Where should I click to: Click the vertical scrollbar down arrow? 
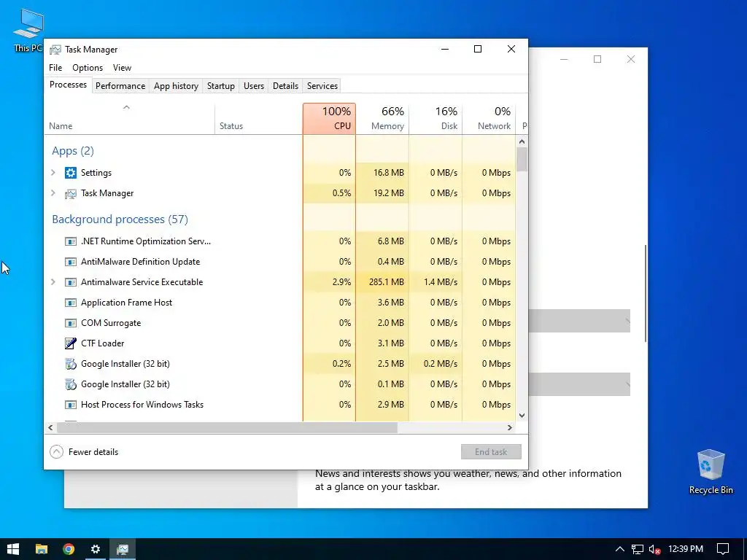(x=522, y=415)
